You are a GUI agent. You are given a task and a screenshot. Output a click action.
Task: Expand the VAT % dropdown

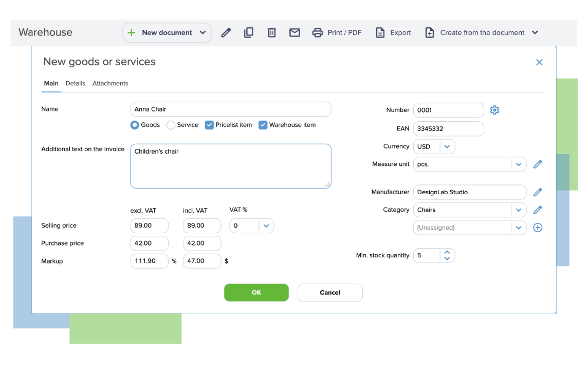pyautogui.click(x=266, y=226)
